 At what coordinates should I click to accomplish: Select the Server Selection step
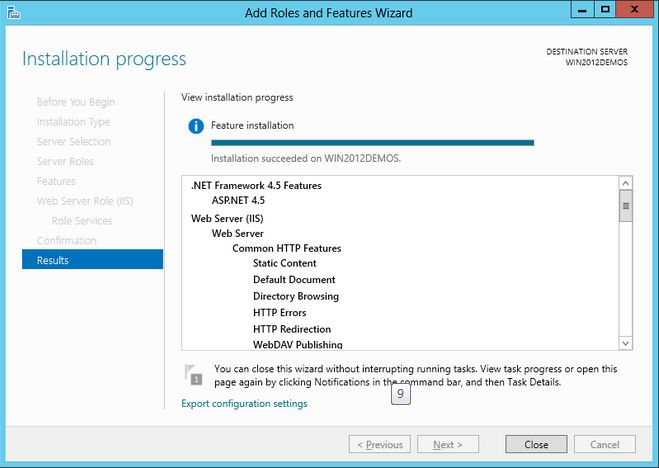[74, 142]
